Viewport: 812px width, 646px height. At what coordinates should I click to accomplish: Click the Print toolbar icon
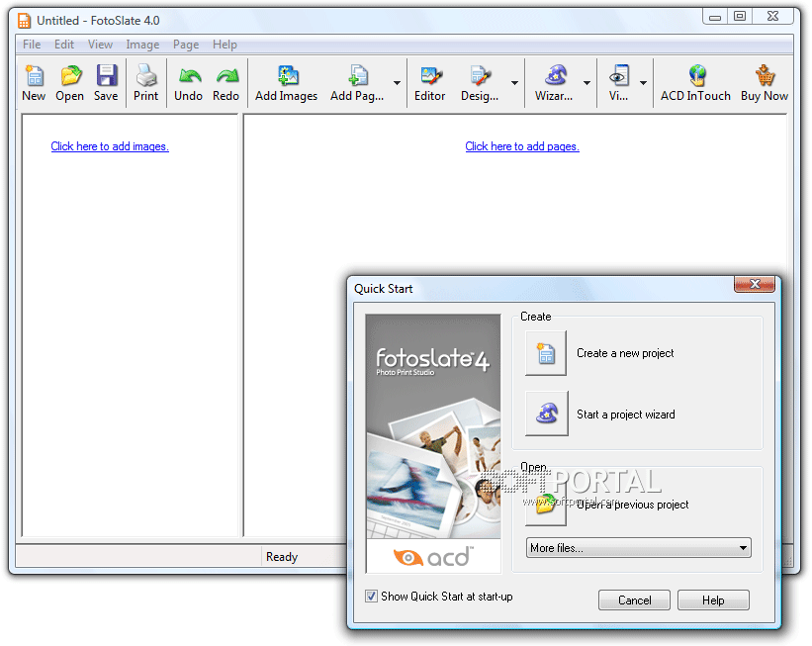(146, 76)
